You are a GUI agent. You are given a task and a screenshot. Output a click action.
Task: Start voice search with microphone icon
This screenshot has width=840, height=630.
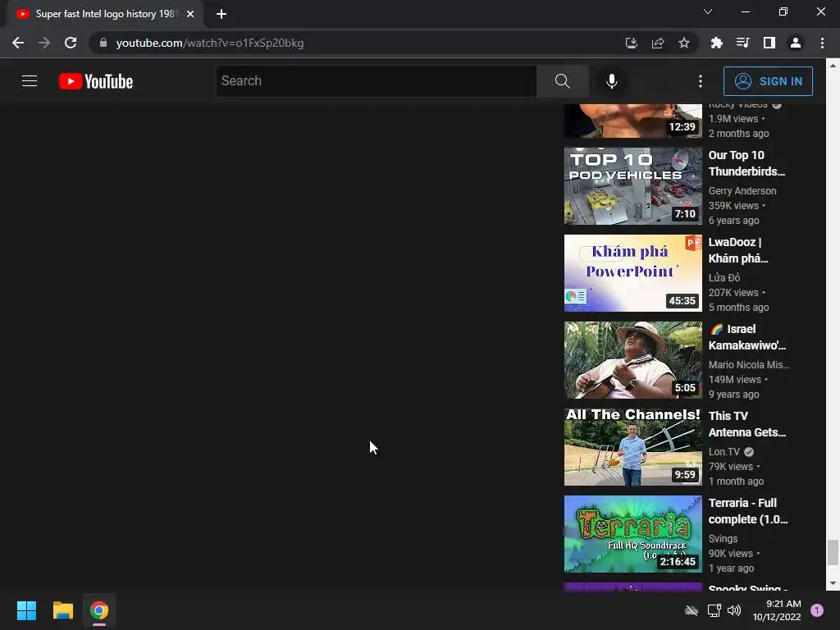612,81
